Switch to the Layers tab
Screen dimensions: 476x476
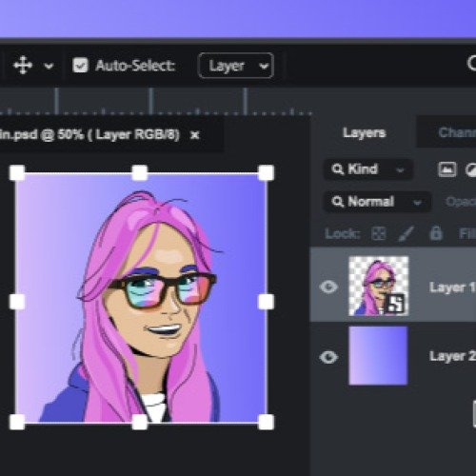pos(364,132)
